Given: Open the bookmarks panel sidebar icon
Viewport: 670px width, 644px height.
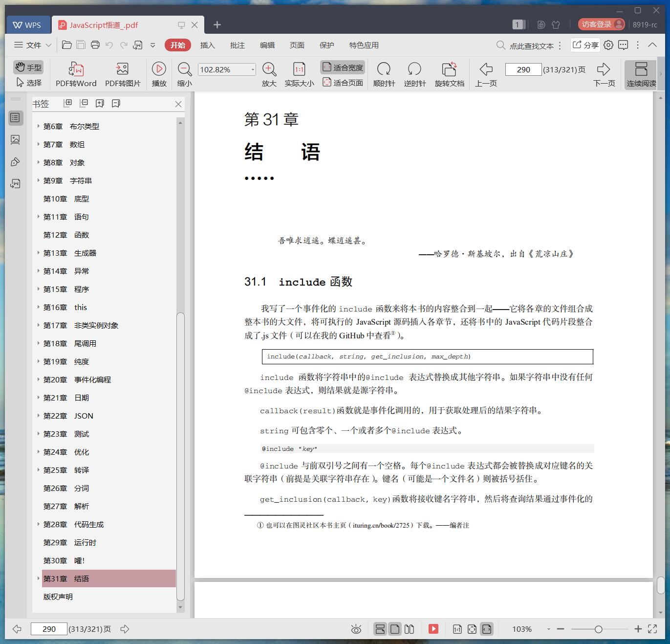Looking at the screenshot, I should [16, 117].
